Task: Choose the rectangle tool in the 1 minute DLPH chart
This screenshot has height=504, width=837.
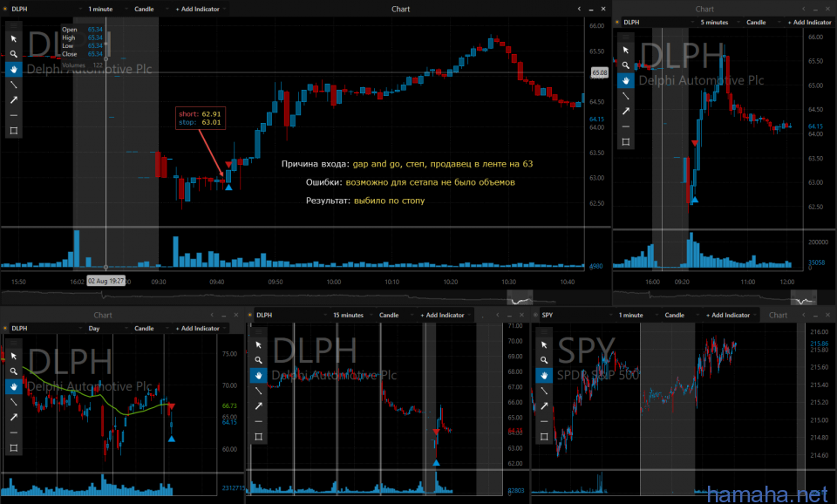Action: tap(14, 131)
